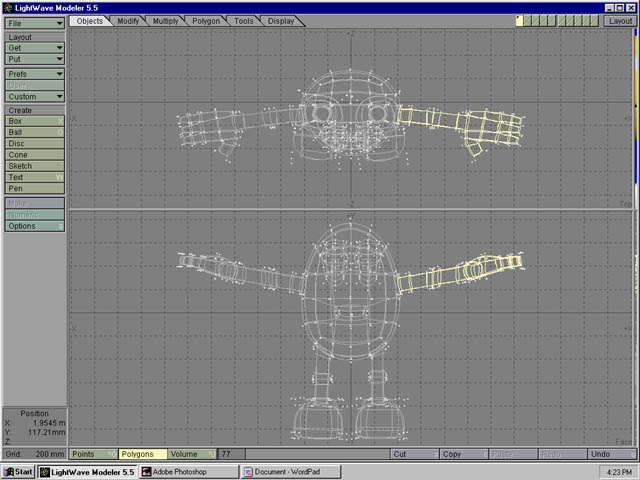This screenshot has height=480, width=640.
Task: Click the X position value 1.9545 m
Action: click(x=49, y=423)
